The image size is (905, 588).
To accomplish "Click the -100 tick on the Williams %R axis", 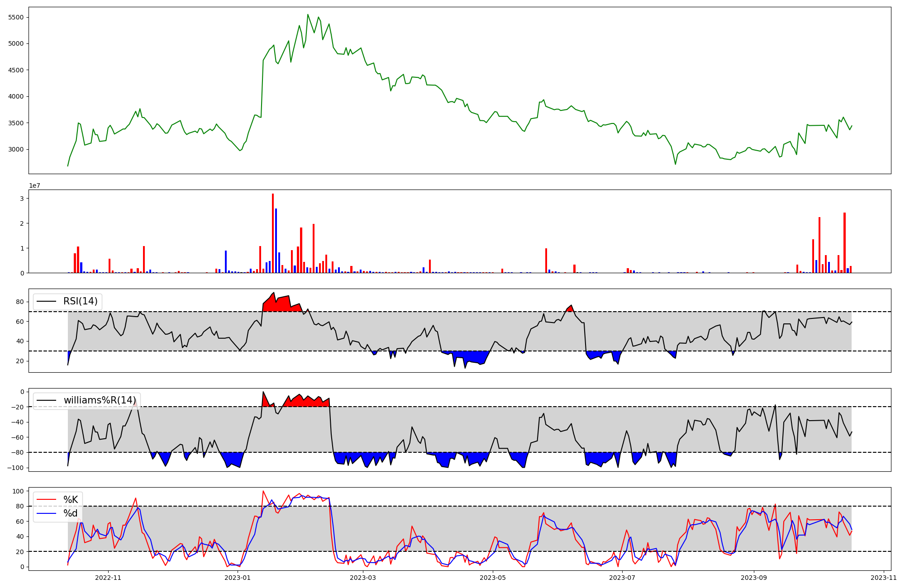I will (x=15, y=468).
